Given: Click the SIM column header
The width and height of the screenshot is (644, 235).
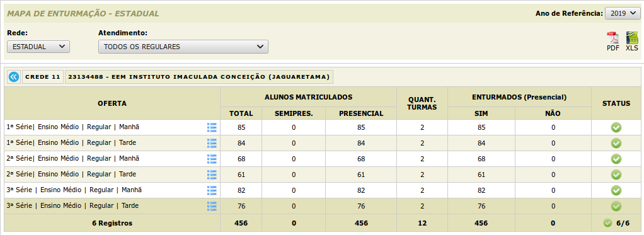Looking at the screenshot, I should pos(481,113).
